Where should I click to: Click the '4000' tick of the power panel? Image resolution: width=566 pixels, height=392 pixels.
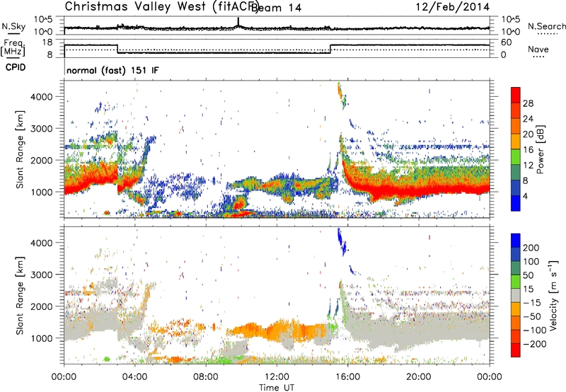42,97
